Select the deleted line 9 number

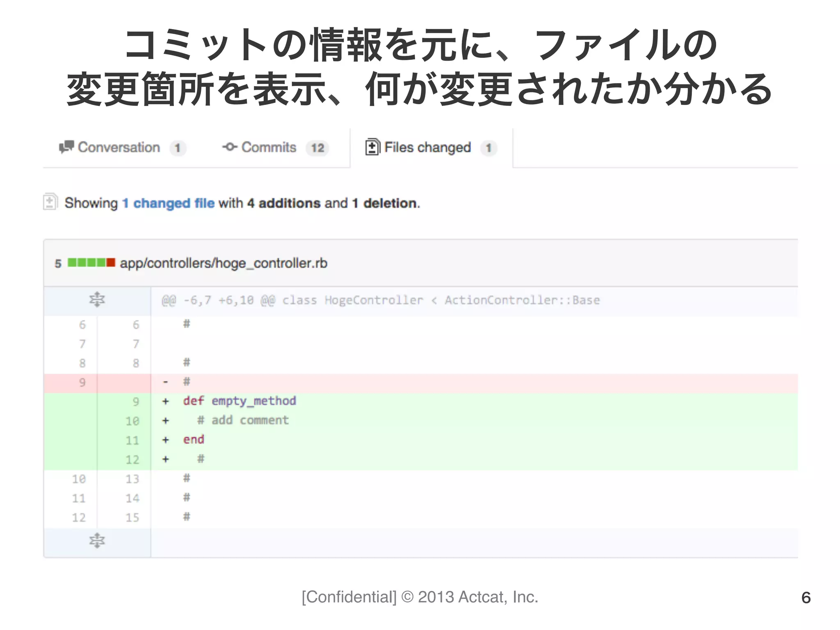[x=82, y=383]
